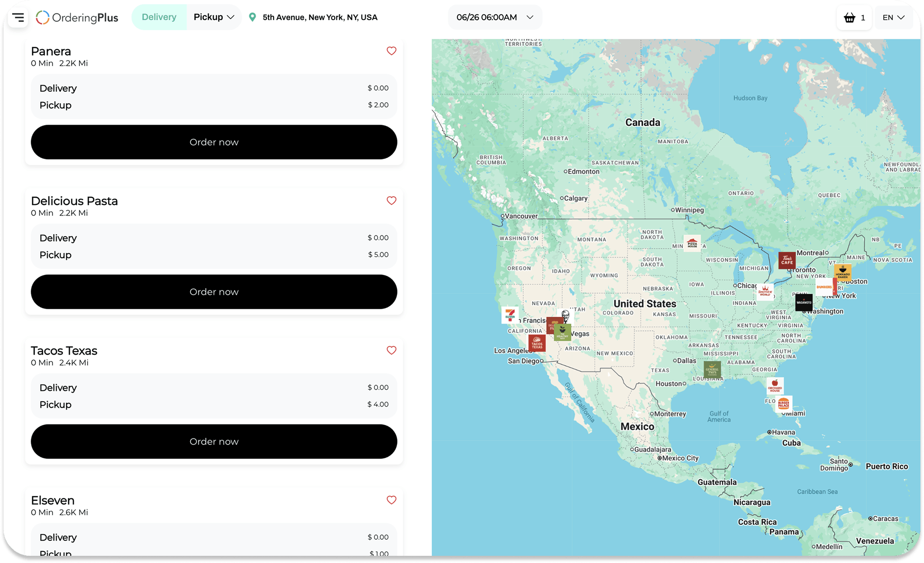Click the Canada label on the map

[643, 122]
